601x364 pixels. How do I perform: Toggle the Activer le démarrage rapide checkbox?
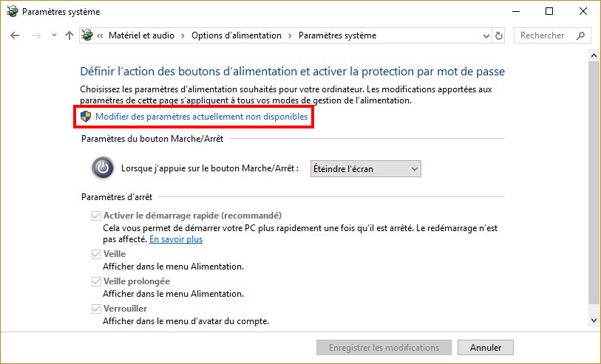click(95, 216)
